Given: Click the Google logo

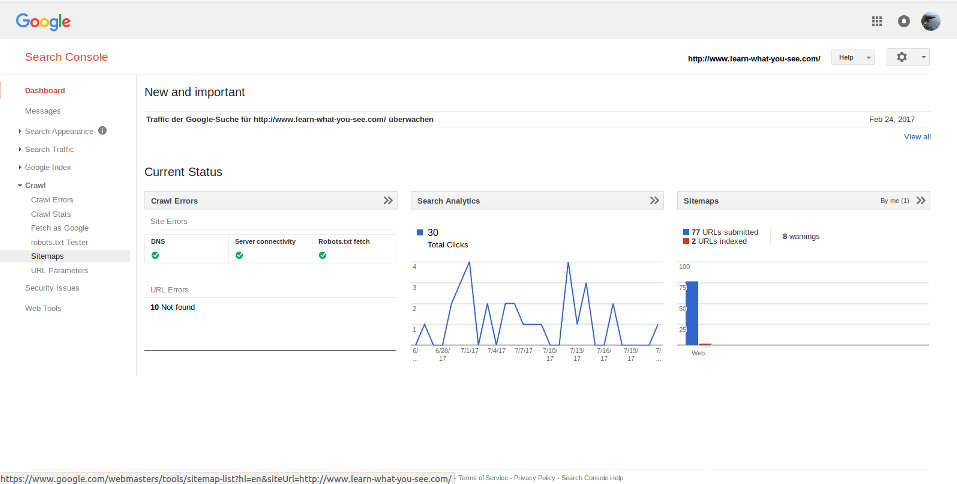Looking at the screenshot, I should (43, 22).
